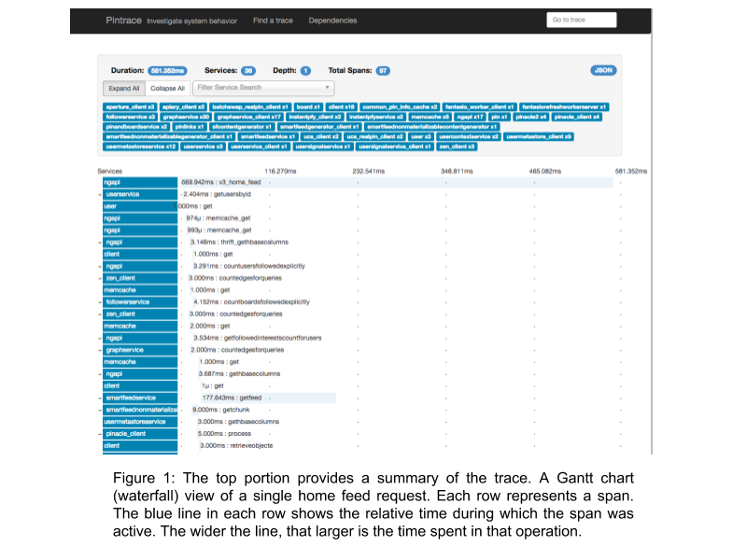
Task: Select the graphservice_client x17 tag
Action: 248,118
